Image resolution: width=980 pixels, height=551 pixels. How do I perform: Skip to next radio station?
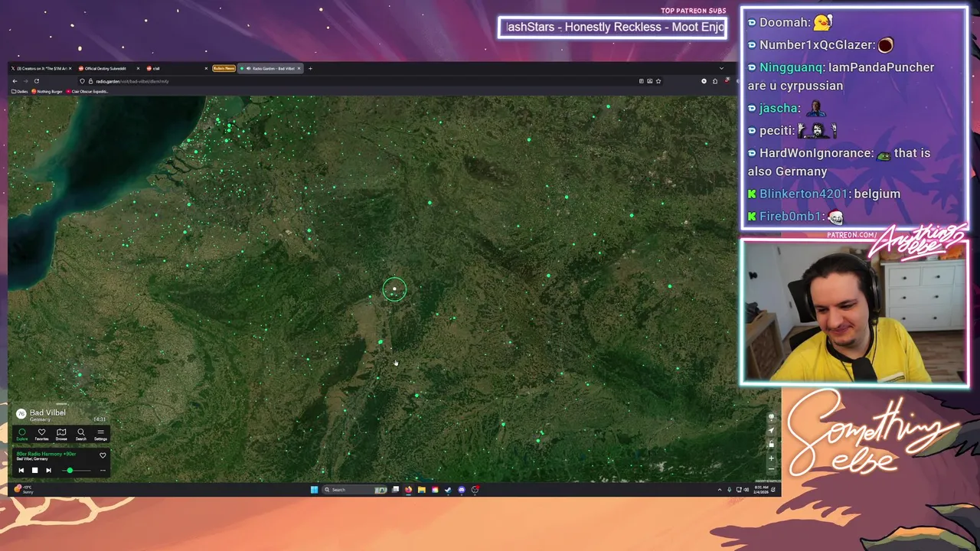48,470
